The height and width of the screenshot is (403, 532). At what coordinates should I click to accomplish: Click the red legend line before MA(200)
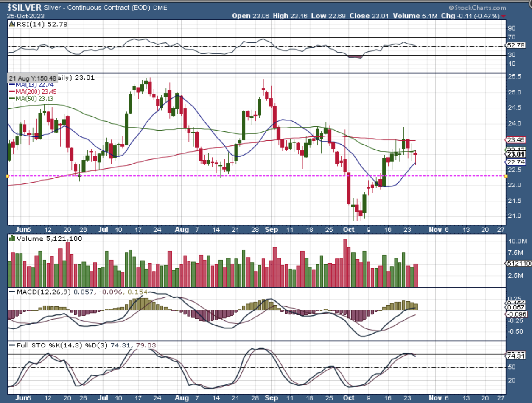(x=11, y=92)
